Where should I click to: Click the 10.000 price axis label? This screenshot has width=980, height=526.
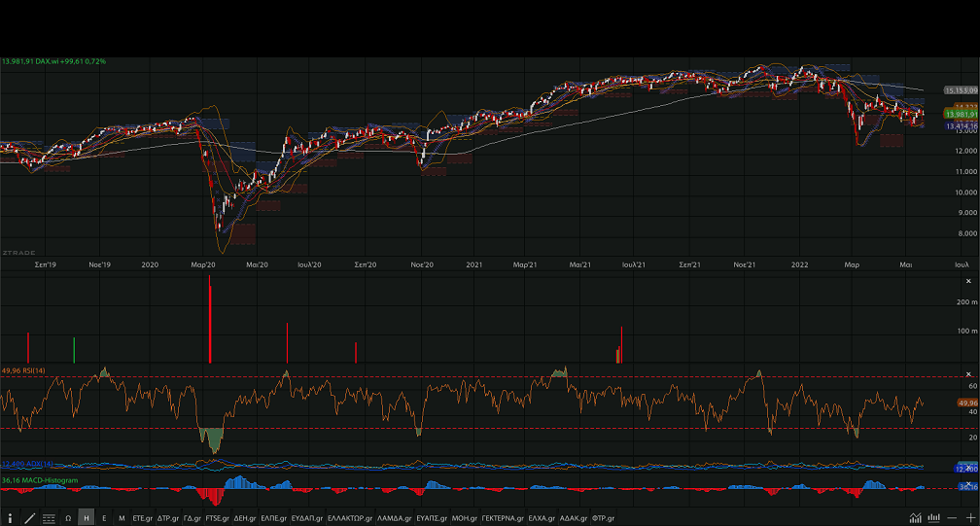tap(965, 193)
